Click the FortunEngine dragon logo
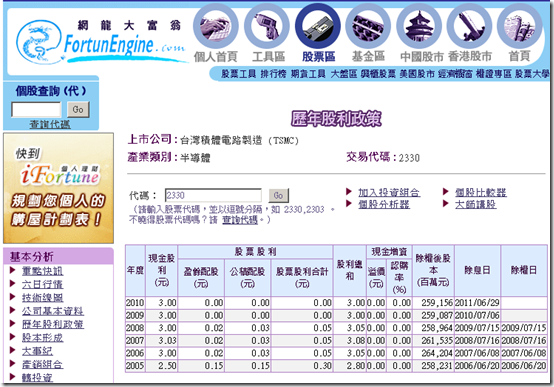This screenshot has height=387, width=554. pos(100,42)
